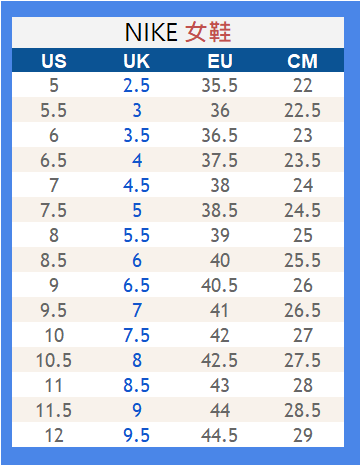Click UK size 7.5 link
360x465 pixels.
point(136,335)
